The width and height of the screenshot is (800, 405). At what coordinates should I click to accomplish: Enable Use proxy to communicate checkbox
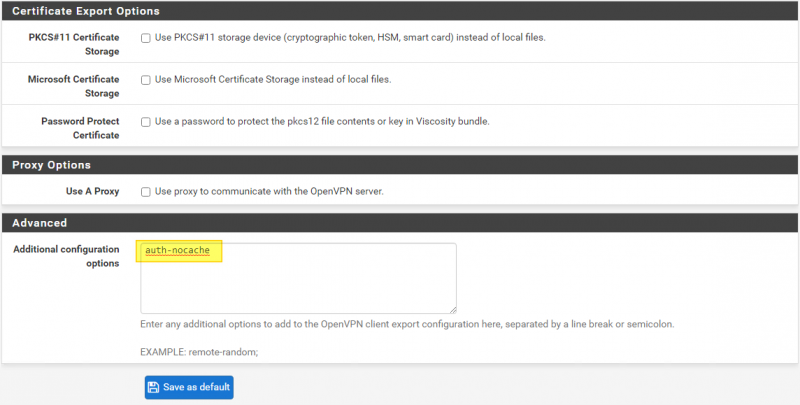coord(146,192)
